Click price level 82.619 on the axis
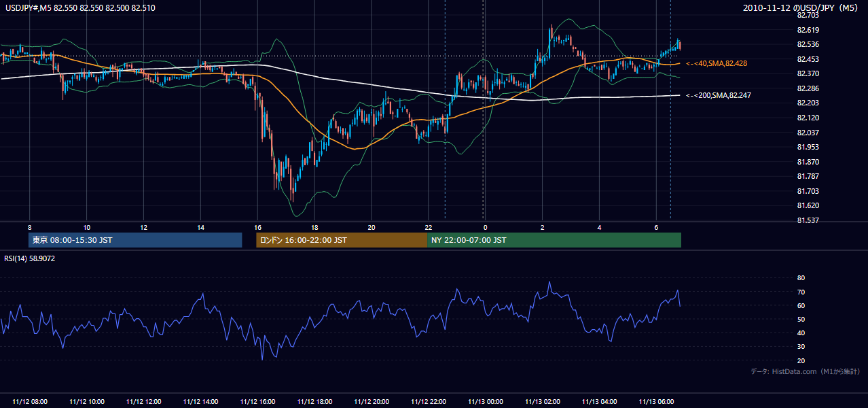The image size is (868, 408). pos(808,30)
